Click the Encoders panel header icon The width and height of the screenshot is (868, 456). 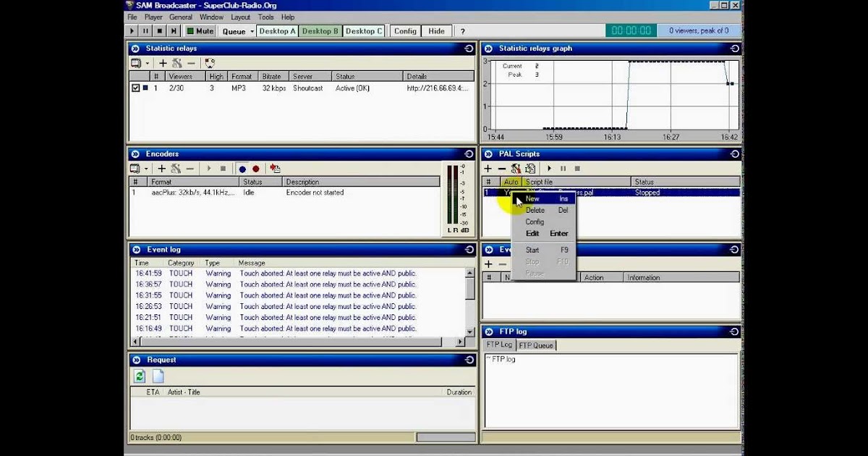click(x=135, y=153)
